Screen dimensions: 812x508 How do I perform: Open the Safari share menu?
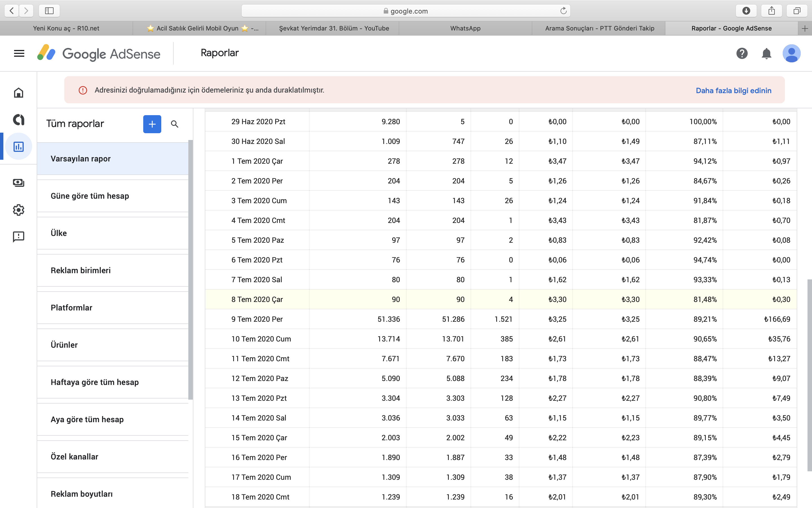pyautogui.click(x=771, y=11)
